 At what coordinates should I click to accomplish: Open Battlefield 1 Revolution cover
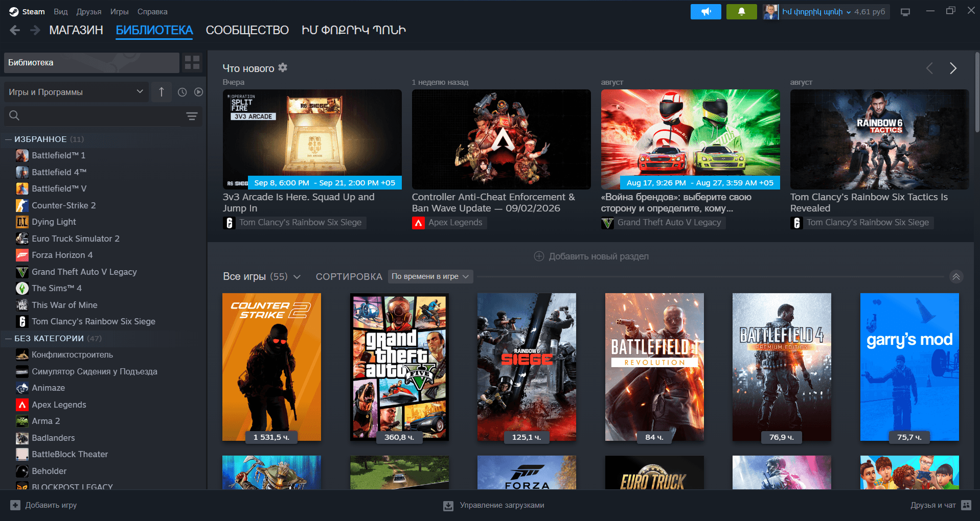(654, 367)
